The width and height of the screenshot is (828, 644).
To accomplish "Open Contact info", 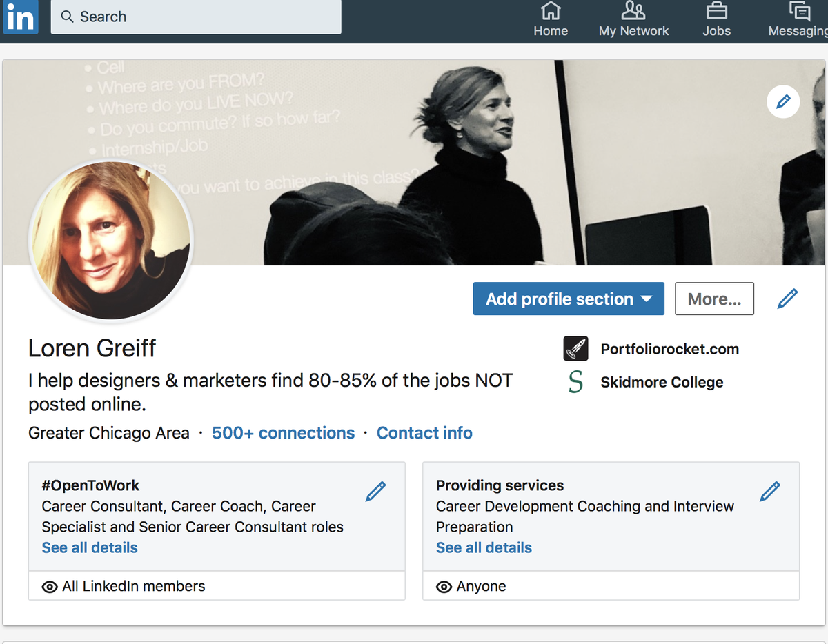I will tap(424, 433).
